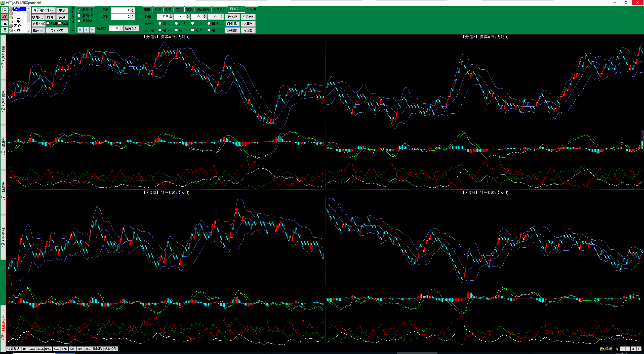Switch to the 胆拖 tab
This screenshot has width=644, height=354.
(168, 9)
